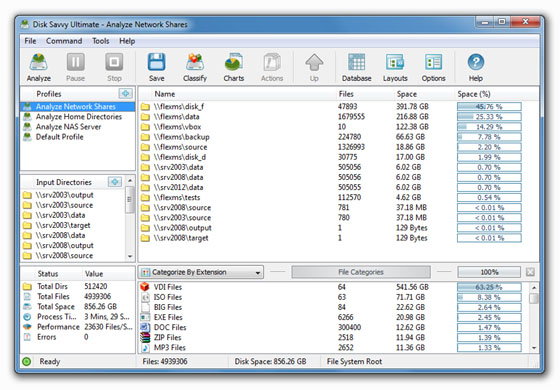
Task: Click the DOC Files category icon
Action: point(145,327)
